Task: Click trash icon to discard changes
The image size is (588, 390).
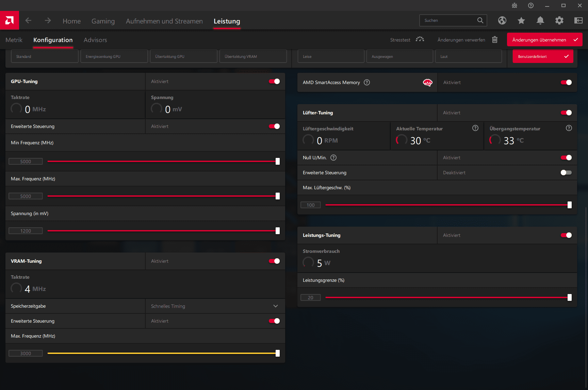Action: [x=495, y=40]
